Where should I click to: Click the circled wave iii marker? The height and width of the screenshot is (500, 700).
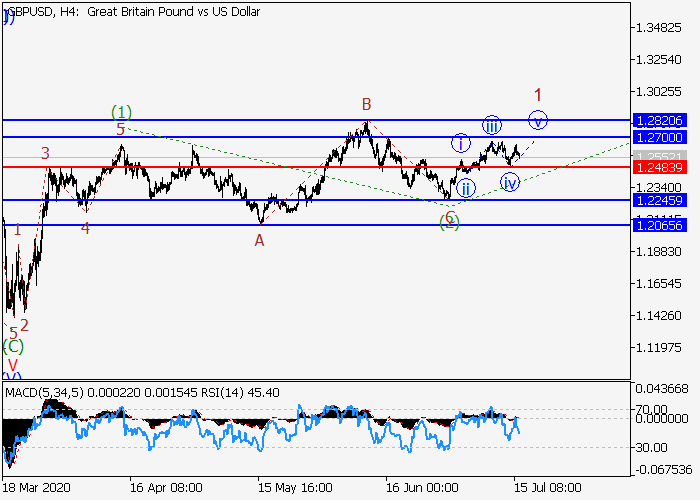(492, 125)
